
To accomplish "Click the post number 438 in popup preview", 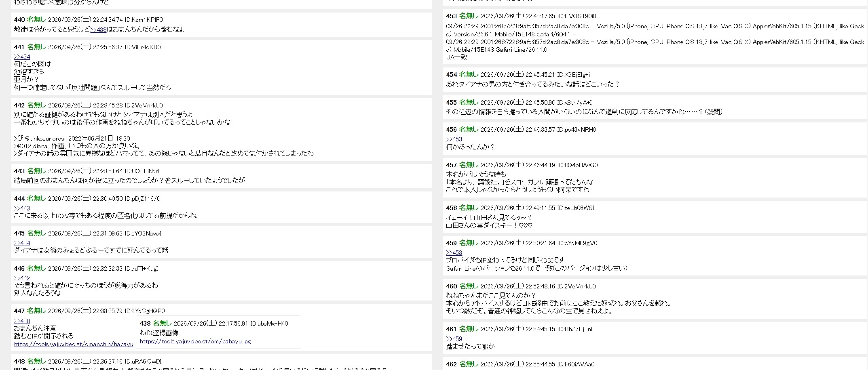I will [x=145, y=324].
